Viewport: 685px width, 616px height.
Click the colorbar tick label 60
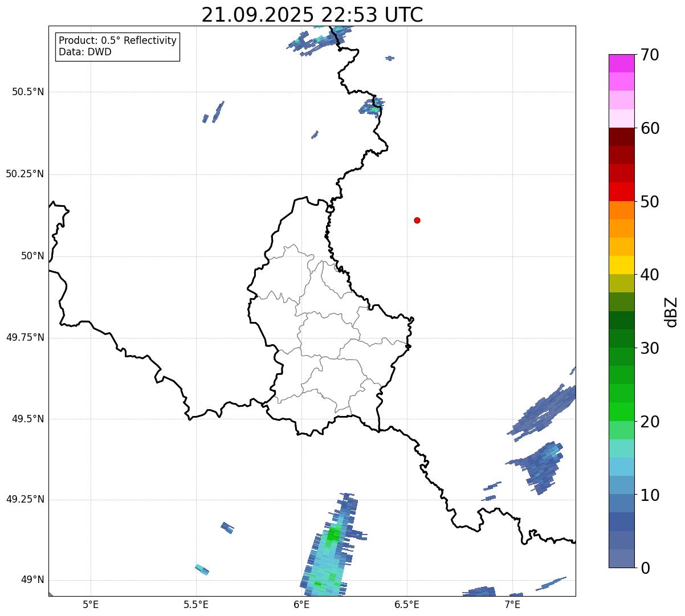coord(650,128)
